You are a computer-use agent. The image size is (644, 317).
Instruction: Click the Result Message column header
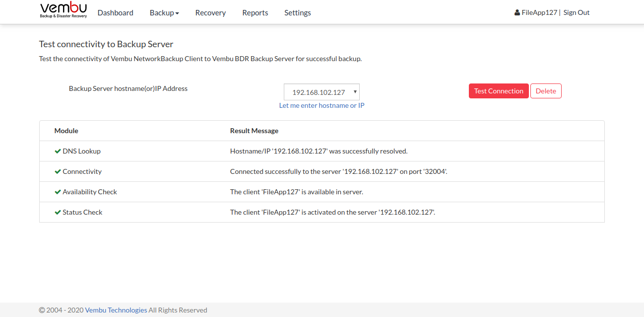pyautogui.click(x=254, y=131)
